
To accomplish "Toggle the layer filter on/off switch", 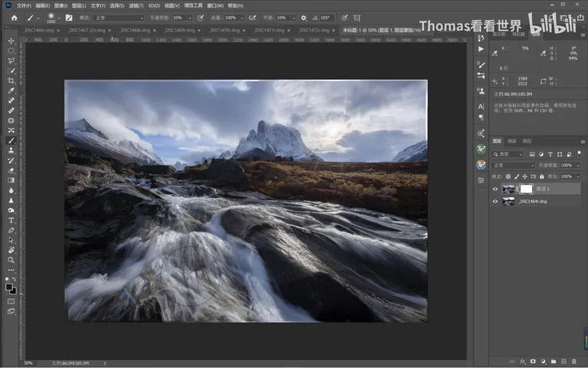I will [x=580, y=153].
